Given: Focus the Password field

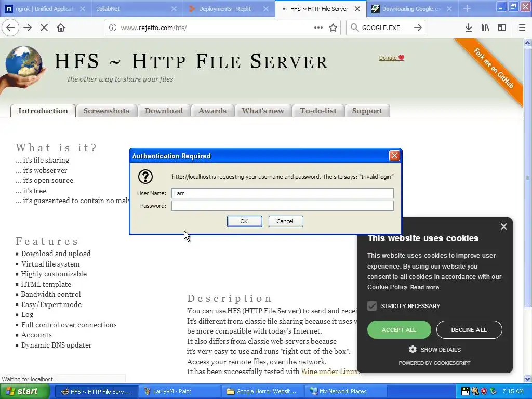Looking at the screenshot, I should click(282, 206).
